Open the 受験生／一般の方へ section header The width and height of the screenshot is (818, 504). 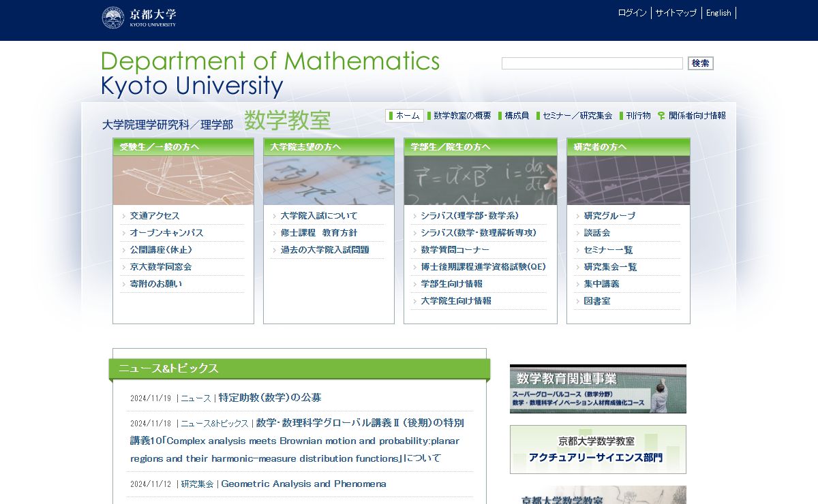[x=183, y=147]
